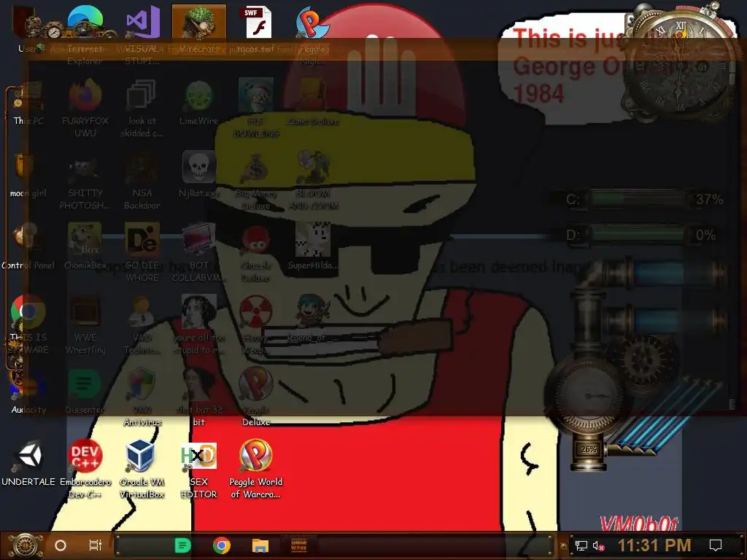
Task: Open the Peggle Deluxe shortcut
Action: pos(256,397)
